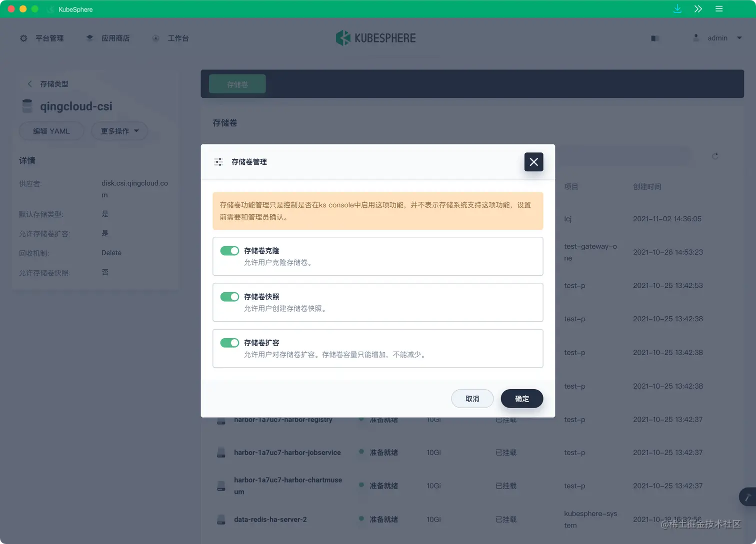Click the 存储卷扩容 description text
This screenshot has height=544, width=756.
click(336, 355)
